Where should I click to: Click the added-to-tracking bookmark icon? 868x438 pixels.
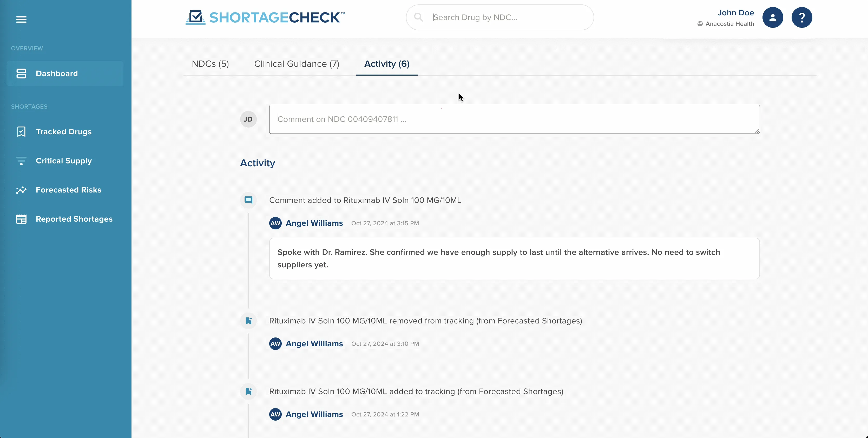248,391
